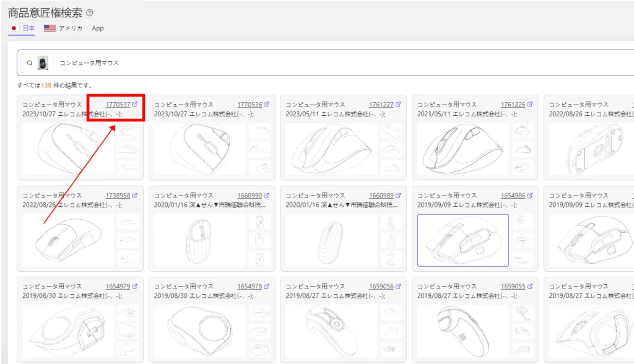Open external link icon beside 1654978
Screen dimensions: 634x364
[x=266, y=287]
